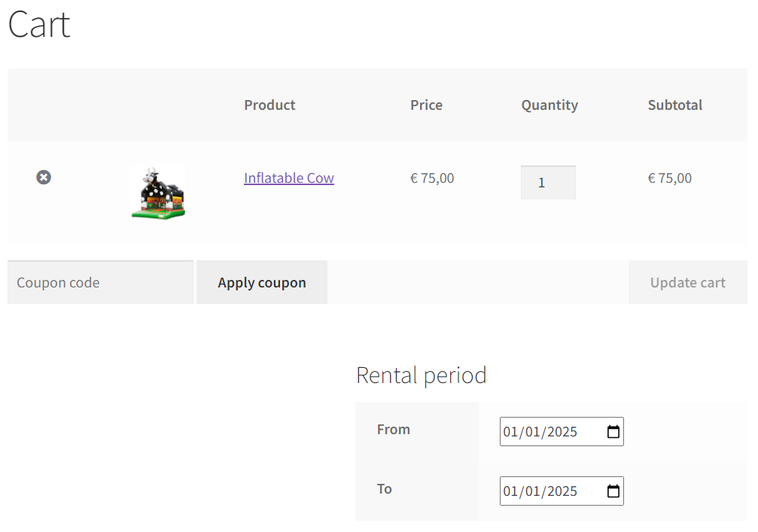Image resolution: width=758 pixels, height=532 pixels.
Task: Click into the Coupon code field
Action: pyautogui.click(x=100, y=283)
